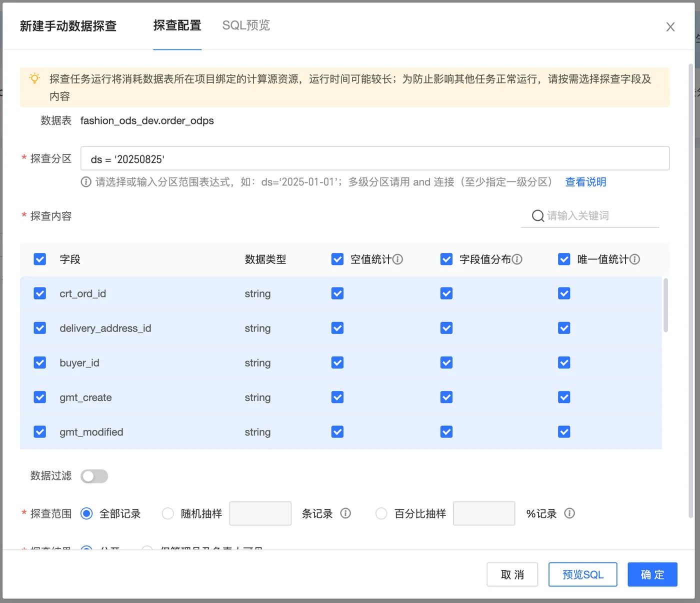The image size is (700, 603).
Task: Click the lightbulb tip icon in notice banner
Action: pyautogui.click(x=34, y=78)
